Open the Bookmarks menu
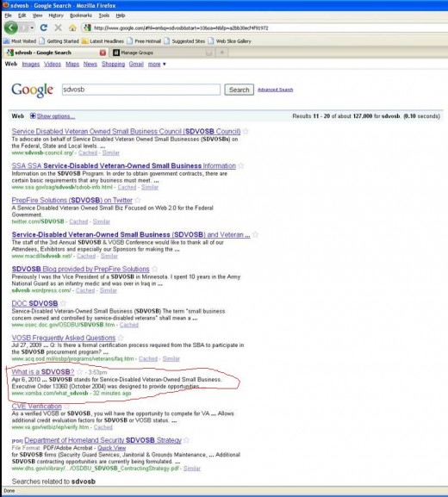The width and height of the screenshot is (448, 497). tap(81, 16)
